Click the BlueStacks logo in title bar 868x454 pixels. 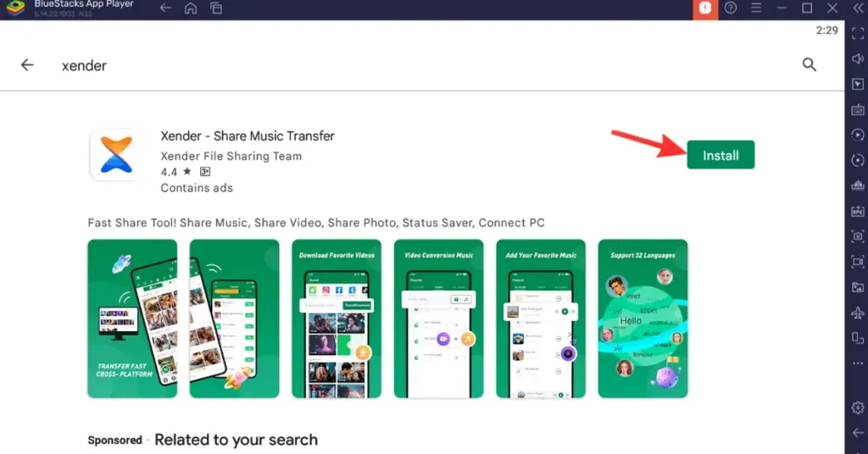pyautogui.click(x=15, y=8)
